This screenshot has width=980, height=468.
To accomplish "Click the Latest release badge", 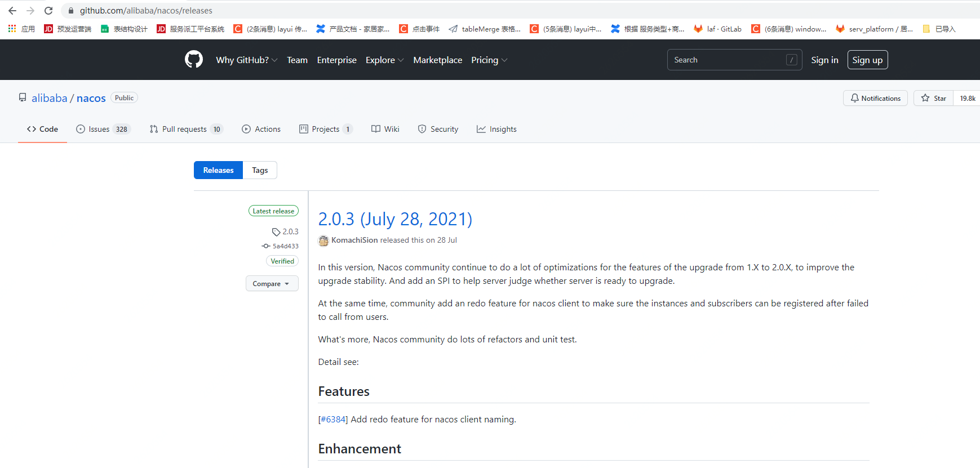I will coord(273,211).
